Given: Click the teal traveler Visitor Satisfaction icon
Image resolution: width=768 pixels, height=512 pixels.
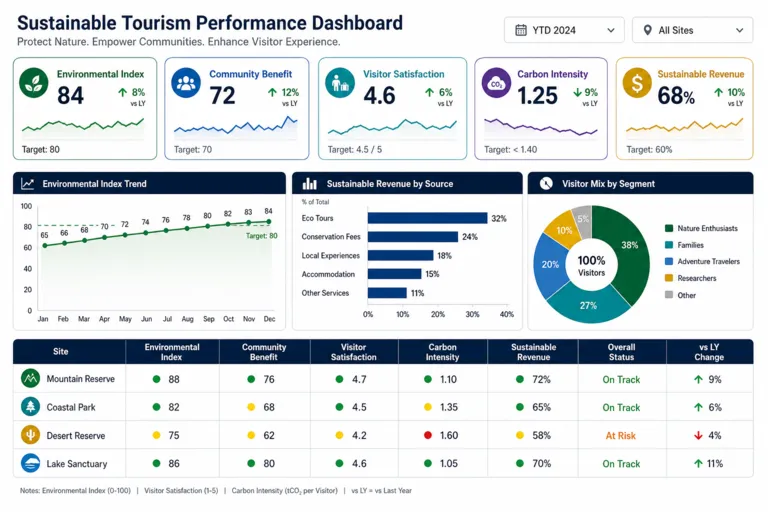Looking at the screenshot, I should (340, 83).
